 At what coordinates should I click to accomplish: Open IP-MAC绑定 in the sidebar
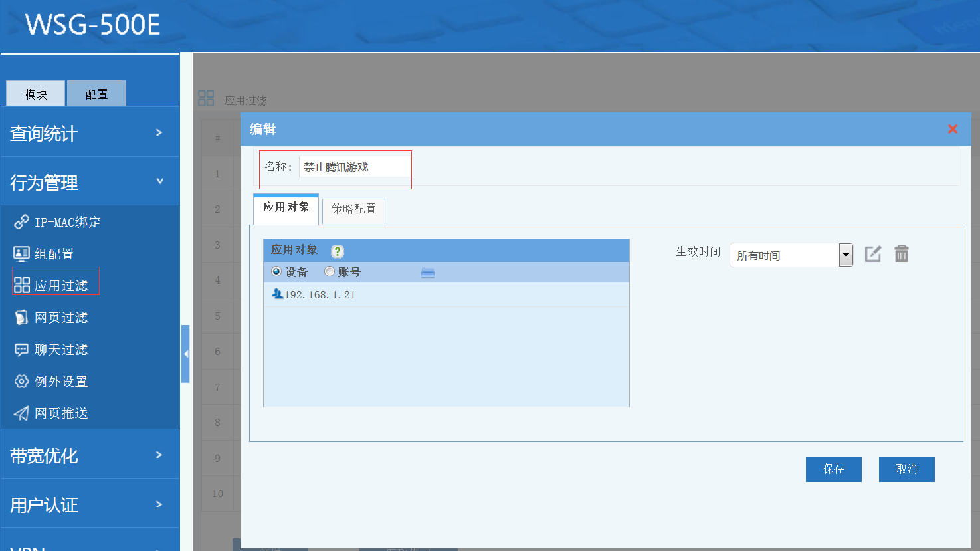[67, 222]
